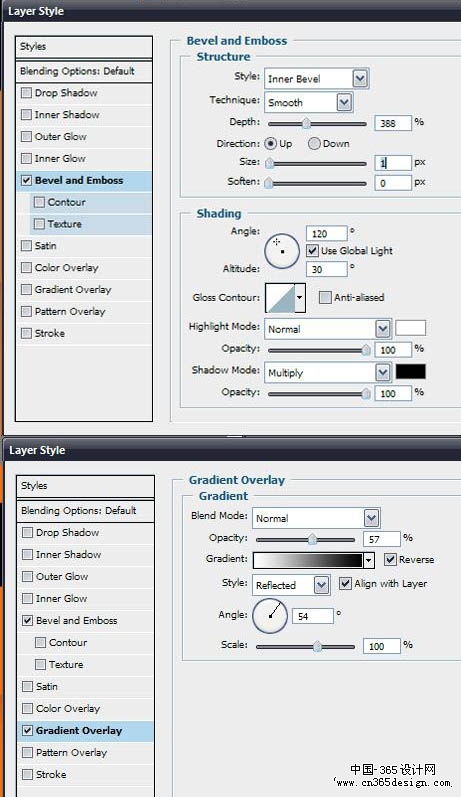This screenshot has height=797, width=461.
Task: Enable Gradient Overlay in top dialog
Action: click(x=26, y=290)
